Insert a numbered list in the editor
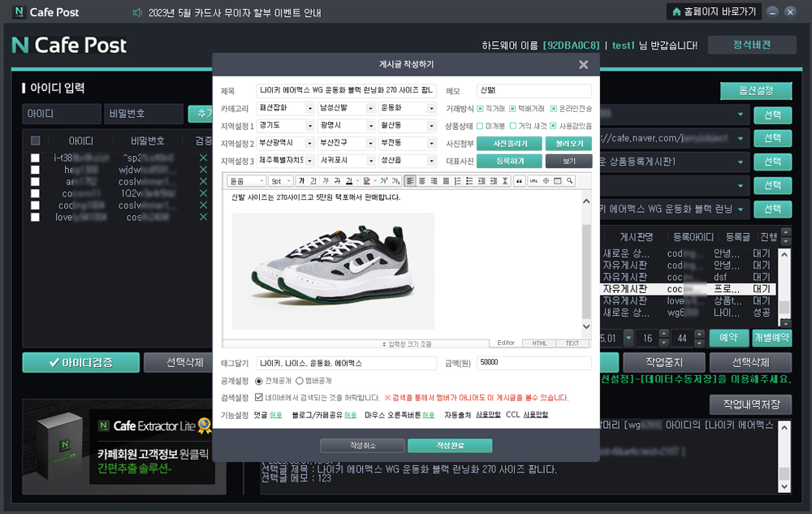The height and width of the screenshot is (514, 812). click(x=458, y=180)
